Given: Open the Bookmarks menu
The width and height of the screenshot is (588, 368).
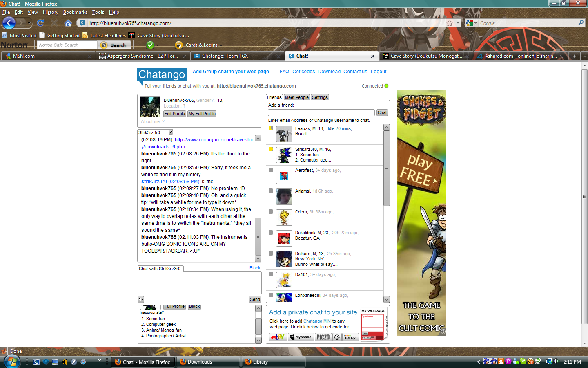Looking at the screenshot, I should pyautogui.click(x=75, y=12).
